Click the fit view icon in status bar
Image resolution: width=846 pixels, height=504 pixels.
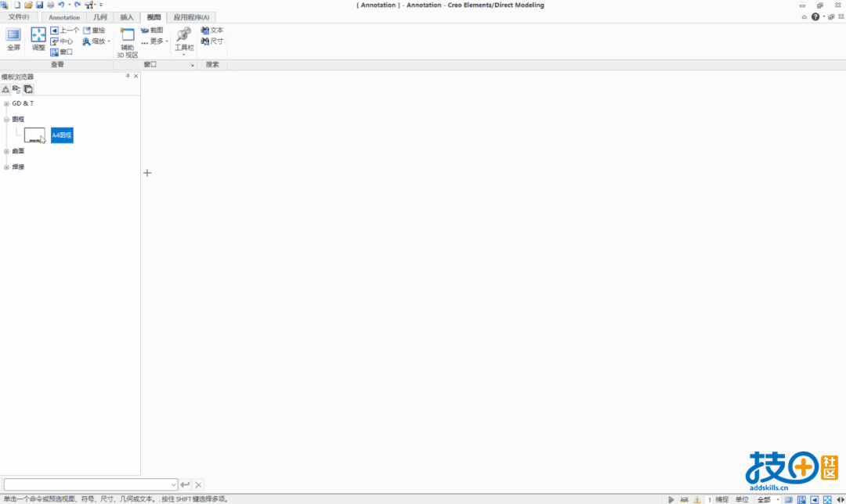tap(828, 499)
